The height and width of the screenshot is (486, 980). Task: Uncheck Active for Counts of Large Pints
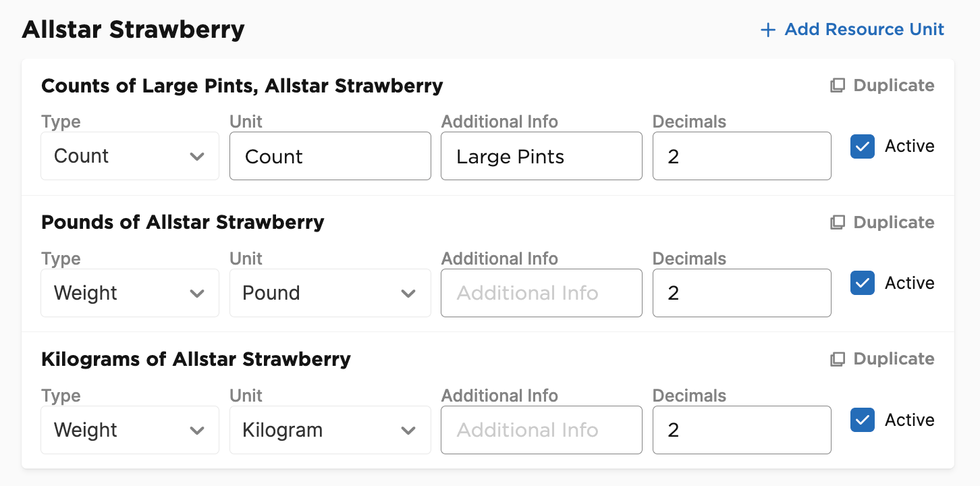[863, 146]
